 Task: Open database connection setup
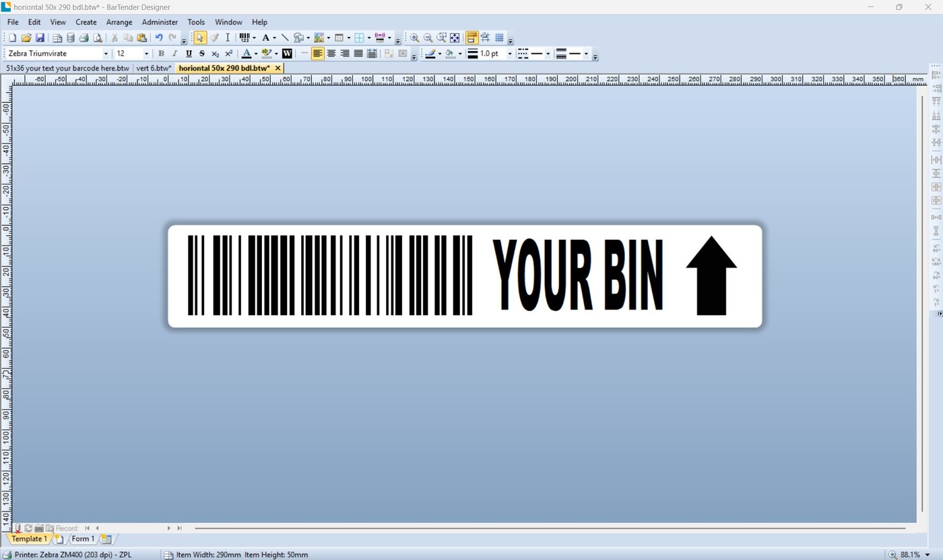[x=70, y=38]
